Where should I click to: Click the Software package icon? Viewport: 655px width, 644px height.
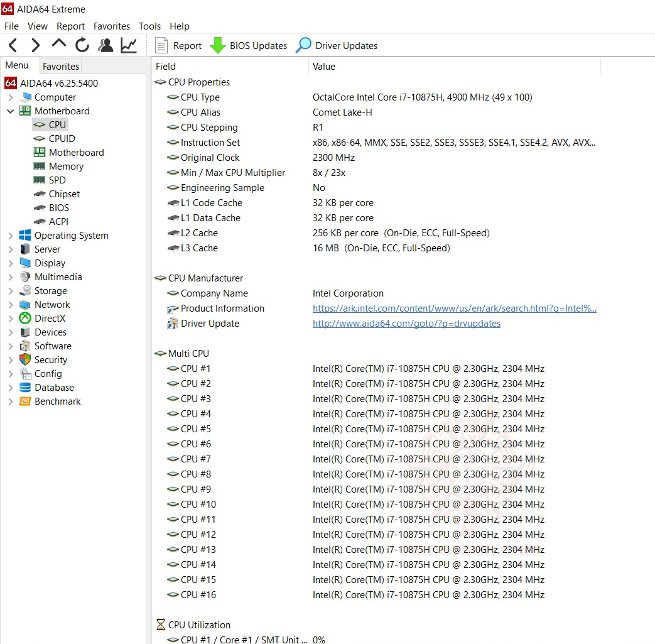(25, 346)
